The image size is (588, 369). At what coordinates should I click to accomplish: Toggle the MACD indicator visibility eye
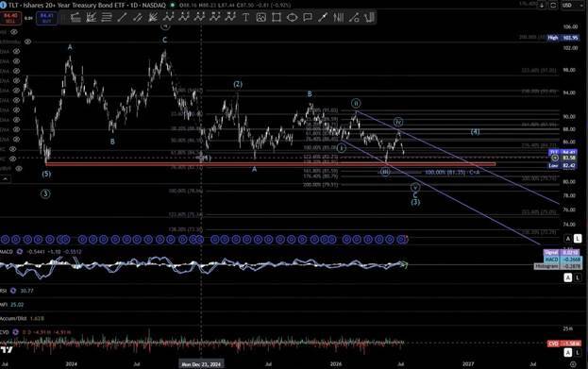coord(20,252)
